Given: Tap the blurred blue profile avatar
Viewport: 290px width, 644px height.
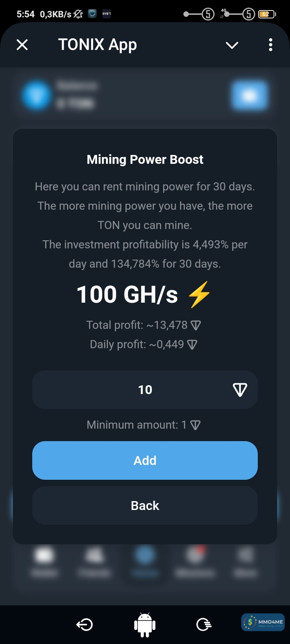Looking at the screenshot, I should tap(37, 95).
